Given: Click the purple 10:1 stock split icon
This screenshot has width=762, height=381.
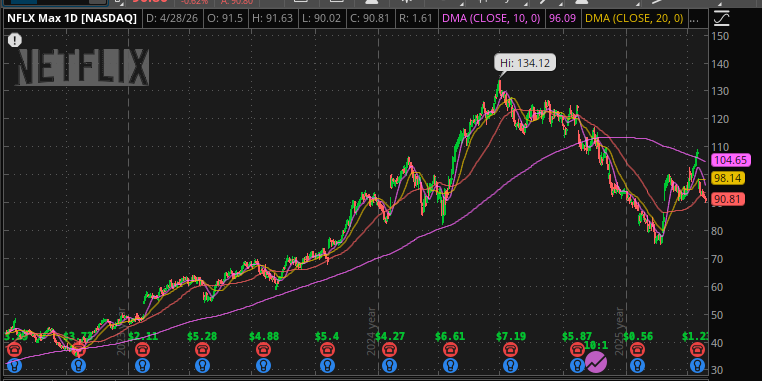Looking at the screenshot, I should [596, 362].
